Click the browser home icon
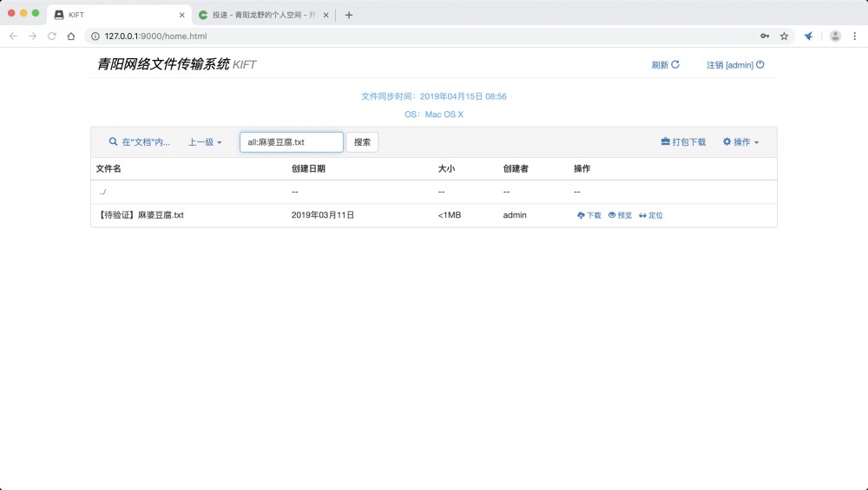Viewport: 868px width, 490px height. tap(71, 36)
